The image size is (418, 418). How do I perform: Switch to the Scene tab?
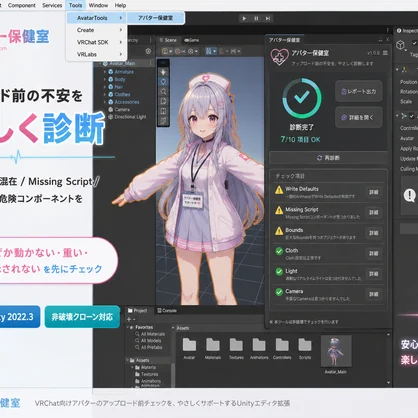pos(168,40)
